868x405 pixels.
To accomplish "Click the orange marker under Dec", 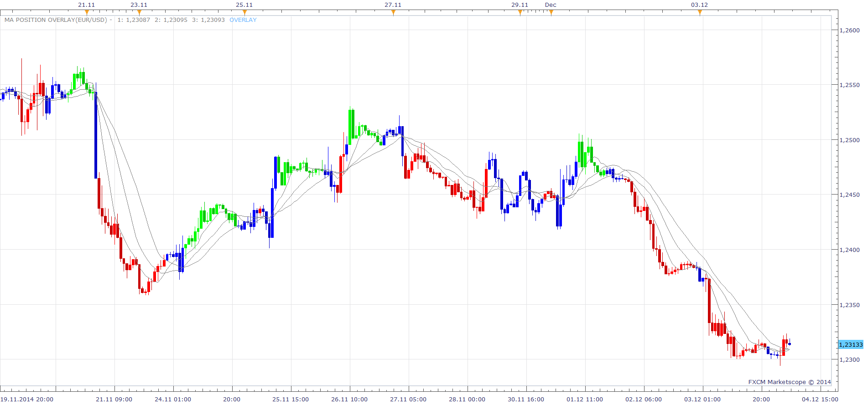I will pyautogui.click(x=551, y=13).
